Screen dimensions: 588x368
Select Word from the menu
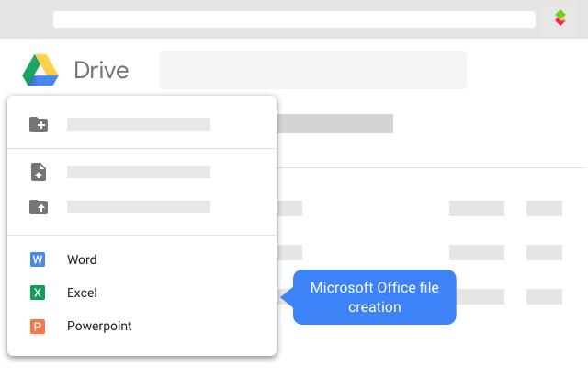(82, 259)
